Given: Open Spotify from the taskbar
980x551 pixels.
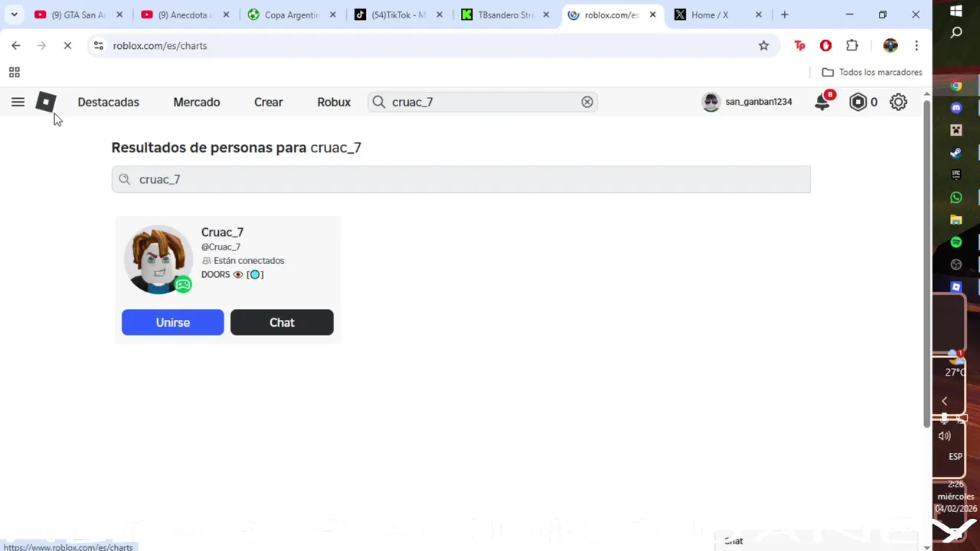Looking at the screenshot, I should (956, 242).
